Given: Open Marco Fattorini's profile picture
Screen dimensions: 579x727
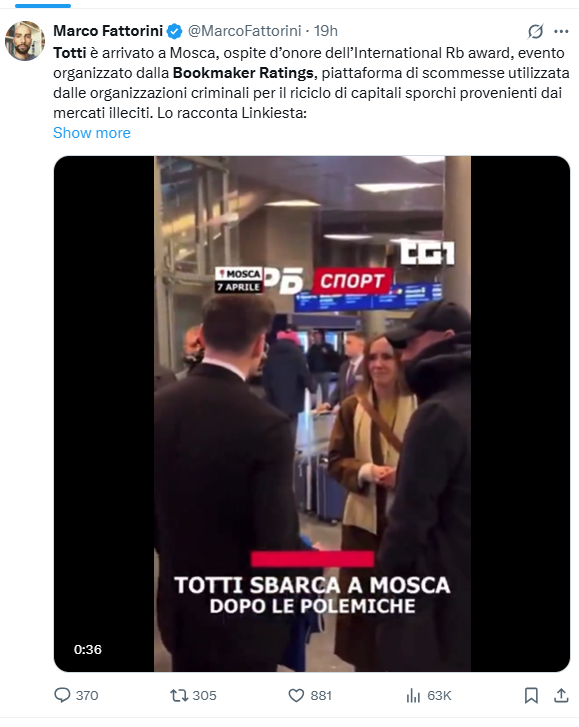Looking at the screenshot, I should (25, 40).
